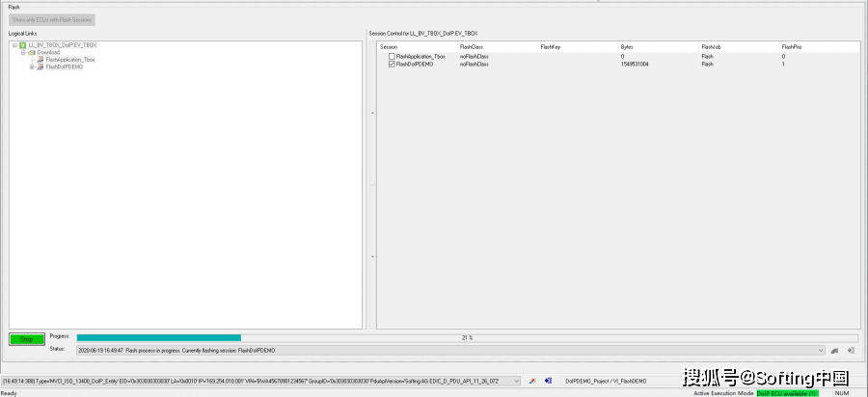The width and height of the screenshot is (868, 397).
Task: Stop the flash process with the green Stop button
Action: pos(27,339)
